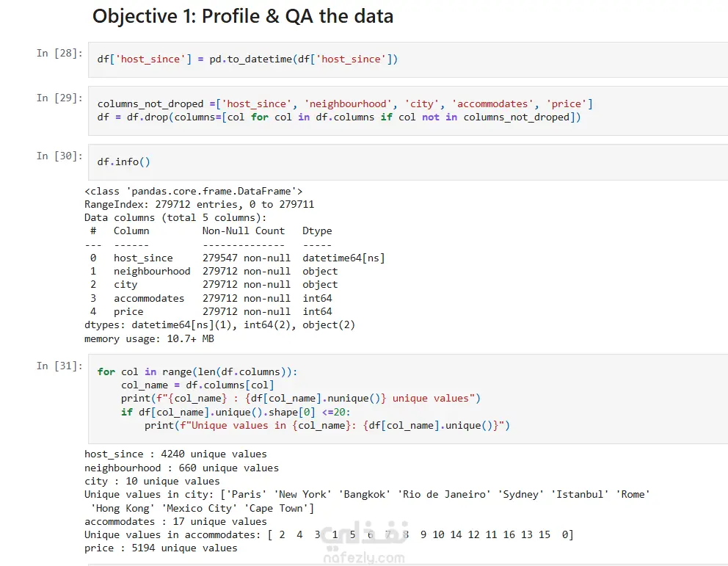
Task: Click the host_since row in info output
Action: [235, 258]
